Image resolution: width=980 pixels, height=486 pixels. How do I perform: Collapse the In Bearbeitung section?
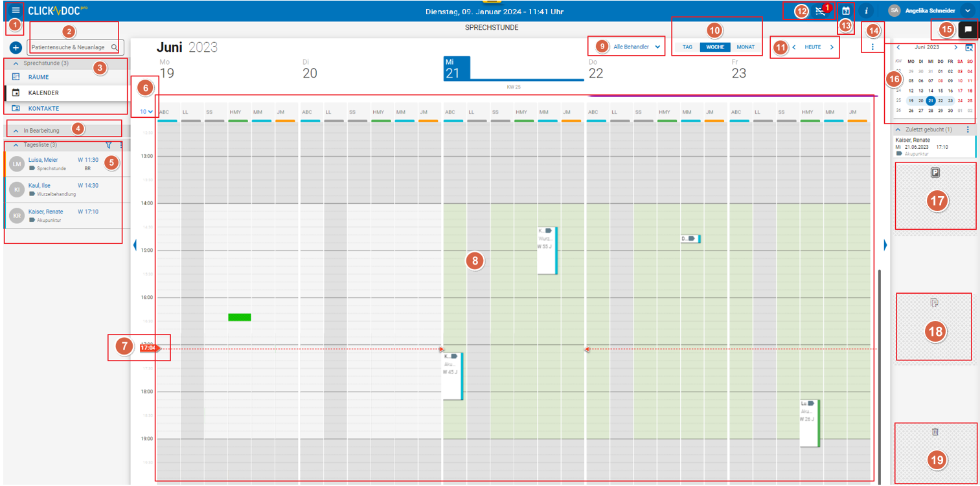tap(16, 131)
